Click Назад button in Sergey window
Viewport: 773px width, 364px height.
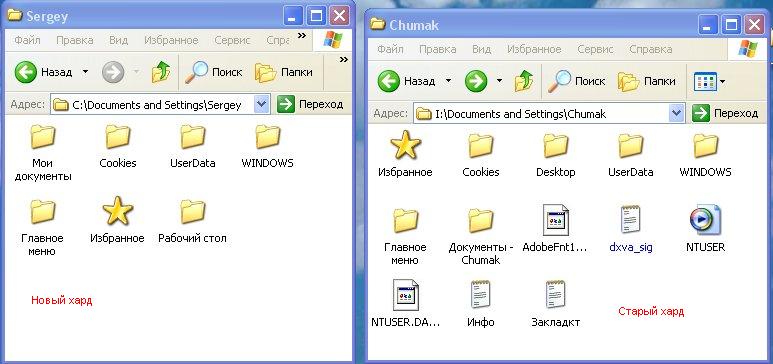43,73
